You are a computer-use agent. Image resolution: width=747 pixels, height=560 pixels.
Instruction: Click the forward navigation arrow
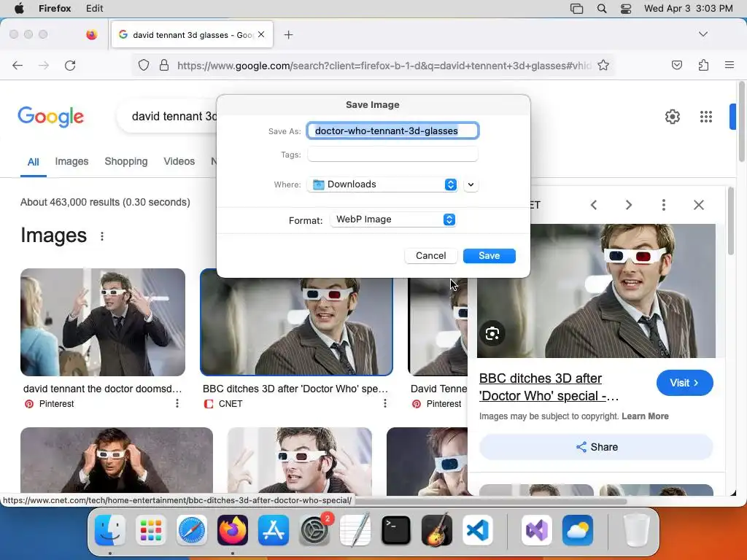pyautogui.click(x=43, y=65)
